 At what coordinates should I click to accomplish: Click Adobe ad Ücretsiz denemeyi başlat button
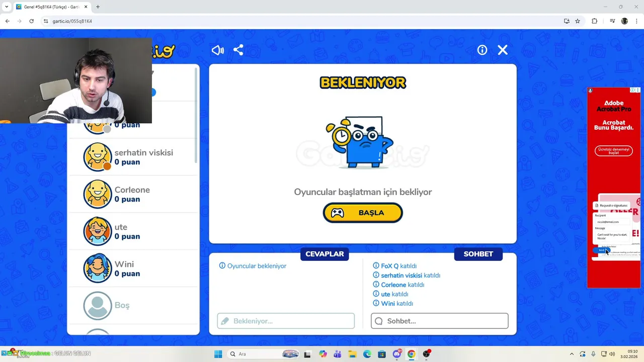point(614,151)
